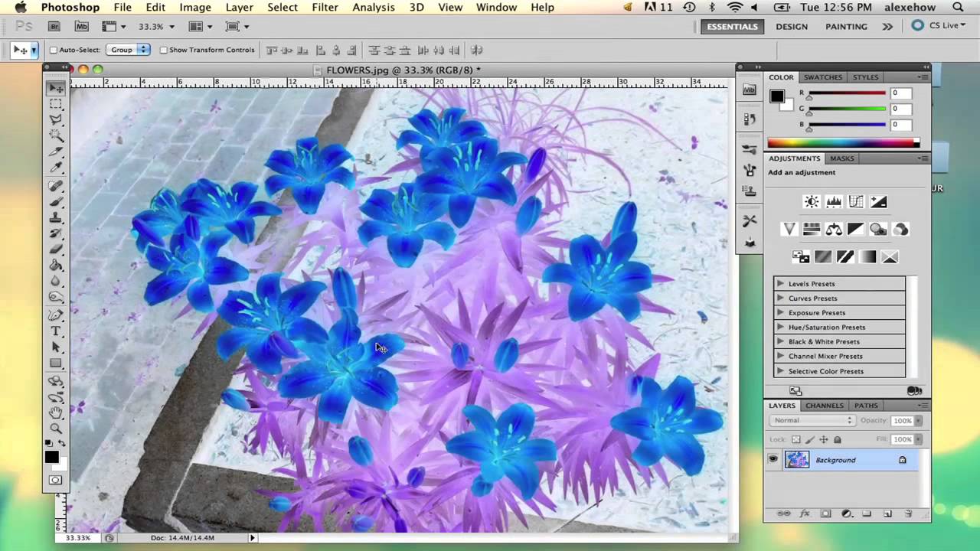The height and width of the screenshot is (551, 980).
Task: Switch to the Masks tab
Action: [842, 158]
